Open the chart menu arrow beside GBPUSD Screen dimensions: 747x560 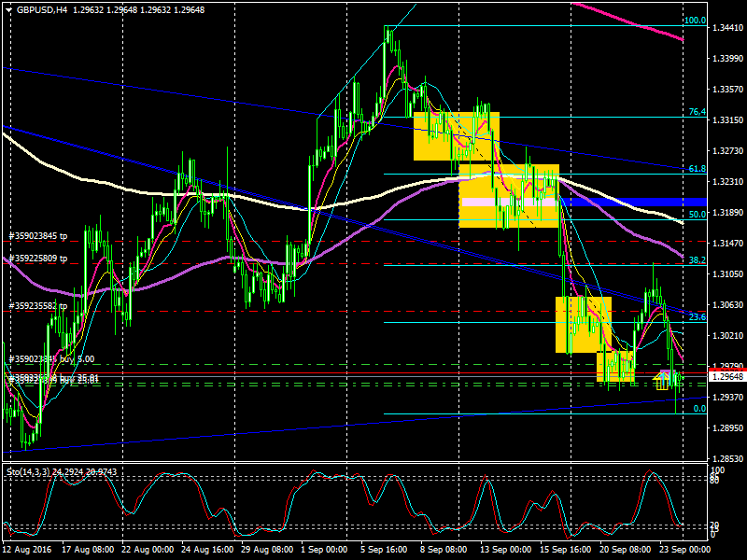click(9, 10)
